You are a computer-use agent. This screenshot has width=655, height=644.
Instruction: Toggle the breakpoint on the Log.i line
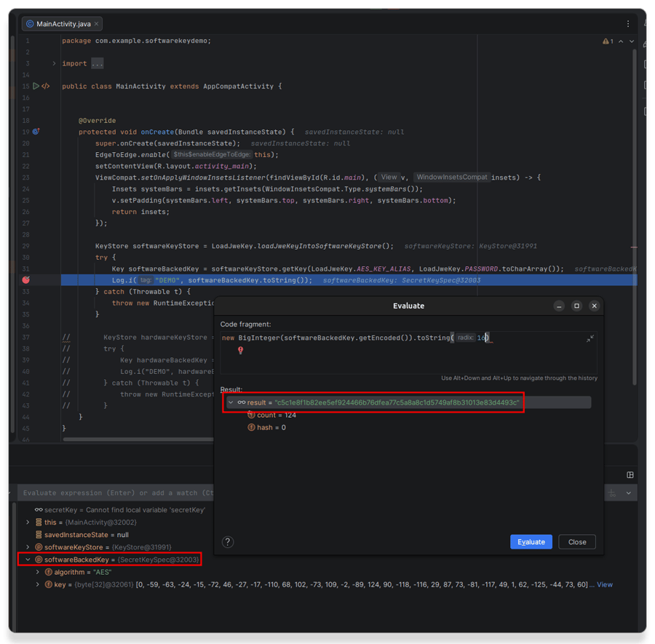click(x=28, y=279)
